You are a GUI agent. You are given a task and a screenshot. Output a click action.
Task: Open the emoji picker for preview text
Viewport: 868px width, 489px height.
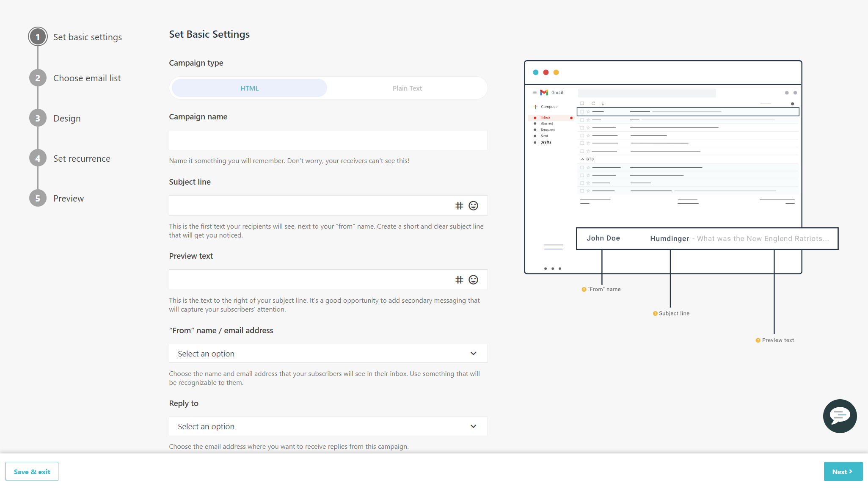[473, 279]
